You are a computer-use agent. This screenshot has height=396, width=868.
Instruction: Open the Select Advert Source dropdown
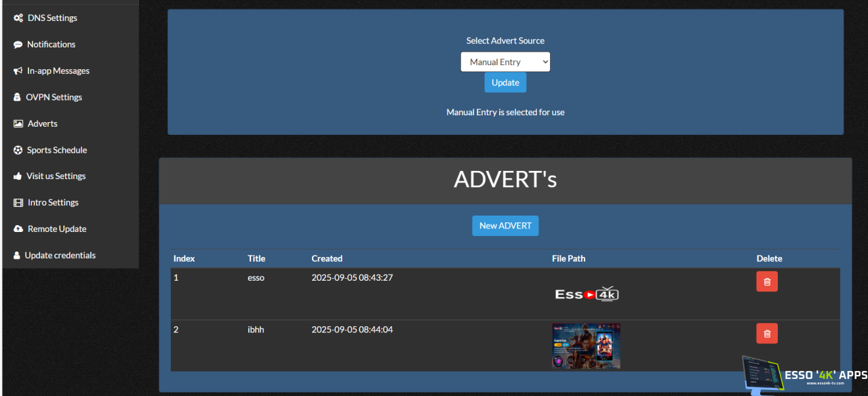coord(505,62)
